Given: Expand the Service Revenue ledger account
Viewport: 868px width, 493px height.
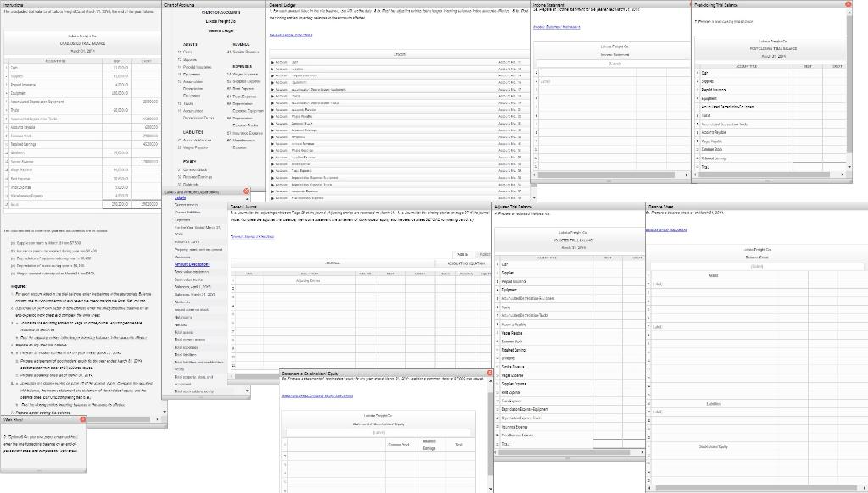Looking at the screenshot, I should click(272, 144).
